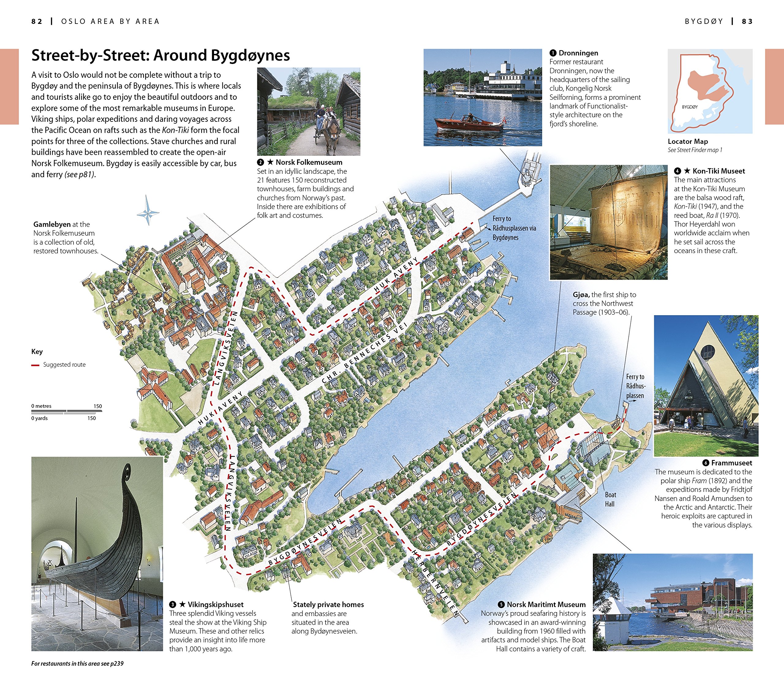
Task: Click number 5 marker beside Norsk Maritimt Museum
Action: click(x=501, y=604)
